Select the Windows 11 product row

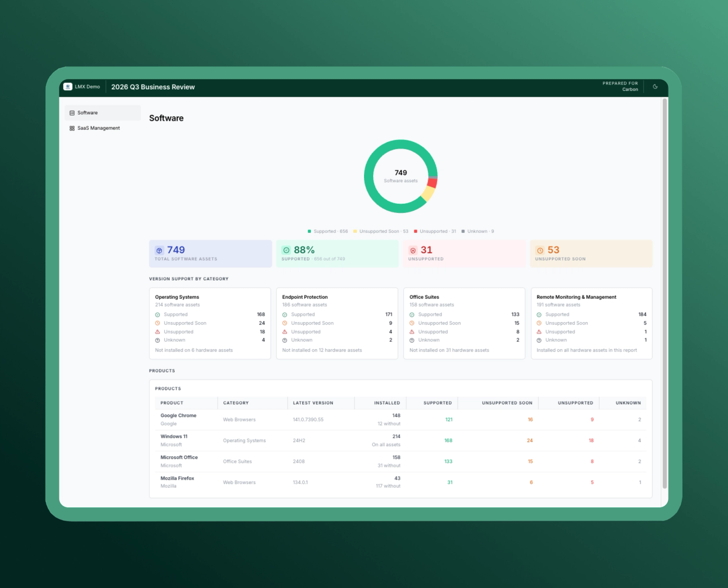coord(400,441)
